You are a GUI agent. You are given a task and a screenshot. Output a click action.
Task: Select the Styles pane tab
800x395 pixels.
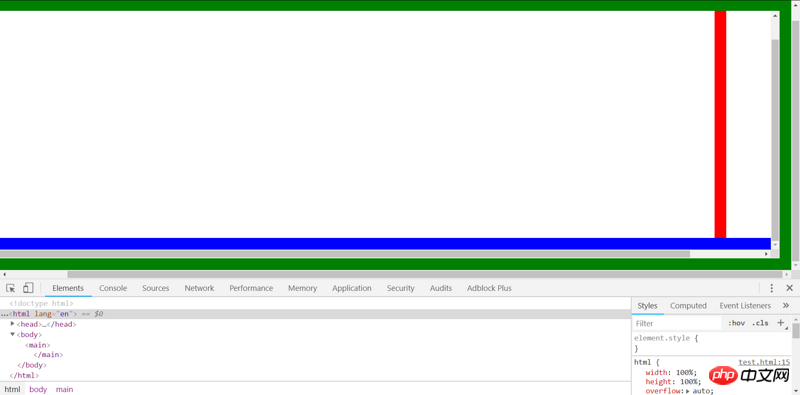pyautogui.click(x=647, y=305)
